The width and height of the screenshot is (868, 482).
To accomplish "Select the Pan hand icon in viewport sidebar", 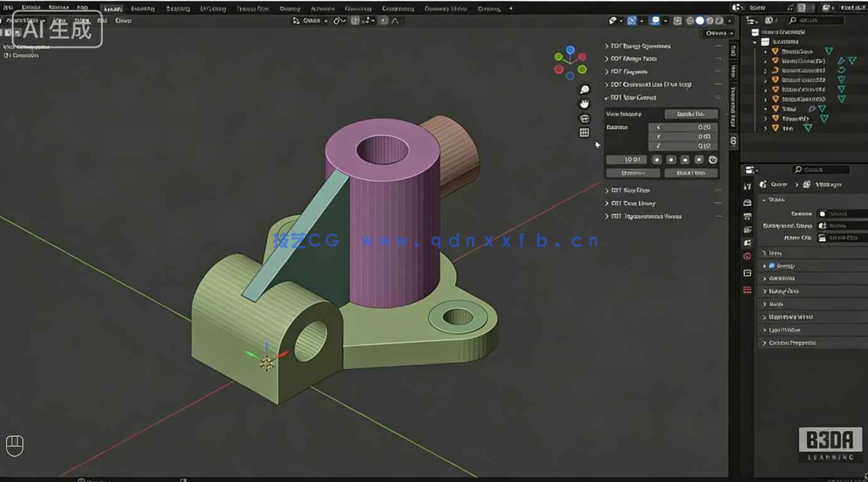I will 584,103.
